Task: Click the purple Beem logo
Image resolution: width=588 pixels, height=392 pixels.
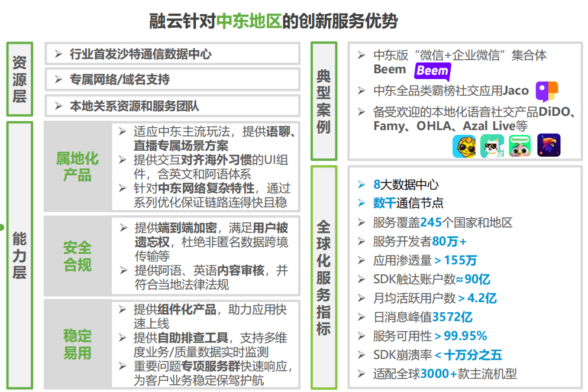Action: pyautogui.click(x=432, y=72)
